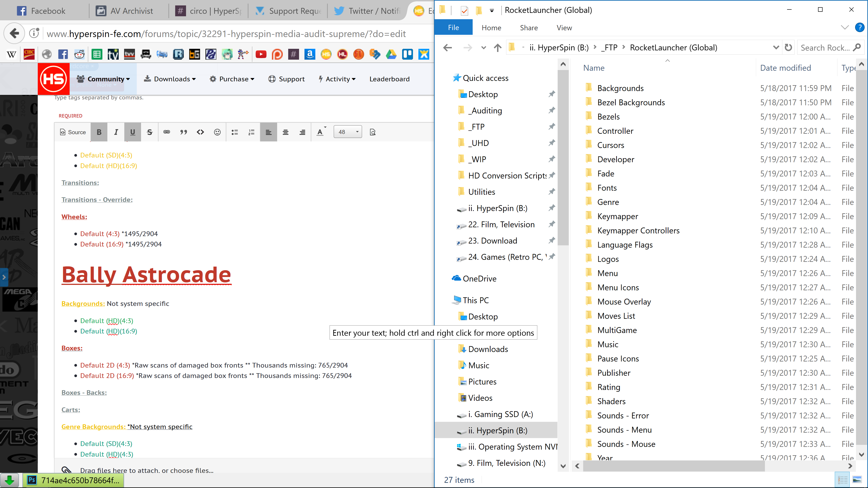The image size is (868, 488).
Task: Open the Facebook bookmark in bookmarks bar
Action: pyautogui.click(x=63, y=54)
